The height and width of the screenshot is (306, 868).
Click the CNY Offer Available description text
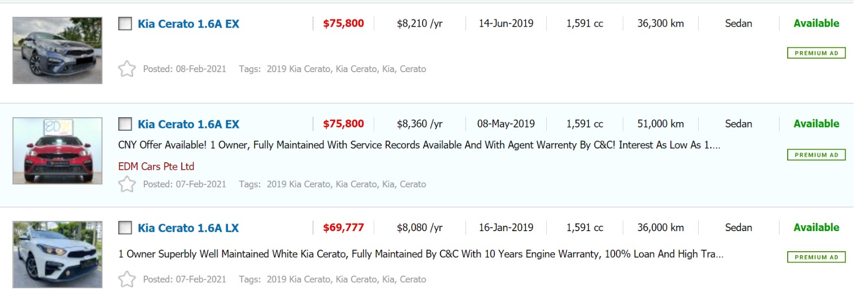pyautogui.click(x=419, y=145)
